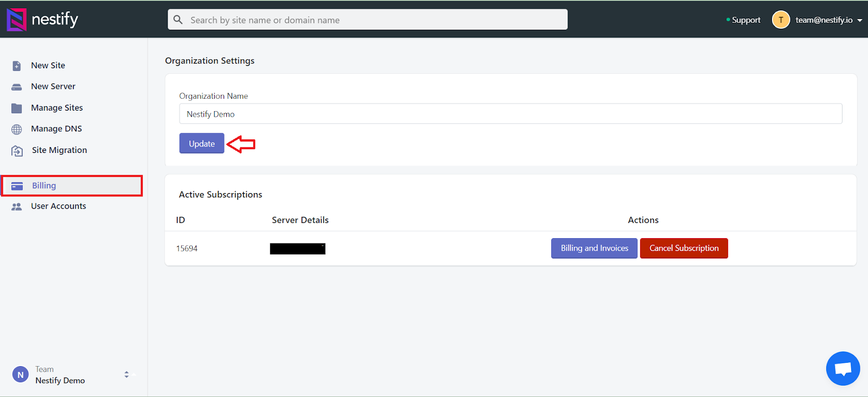
Task: Expand the Team switcher arrows
Action: click(126, 374)
